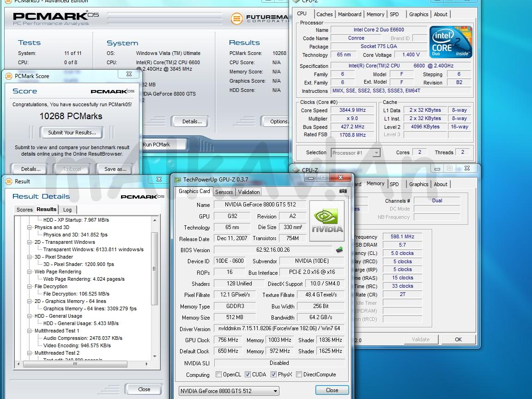Open the About tab in upper CPU-Z
Viewport: 532px width, 399px height.
[441, 14]
